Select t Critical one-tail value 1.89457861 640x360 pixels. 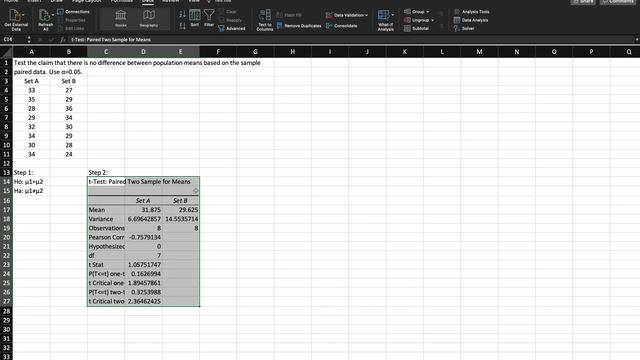(143, 283)
